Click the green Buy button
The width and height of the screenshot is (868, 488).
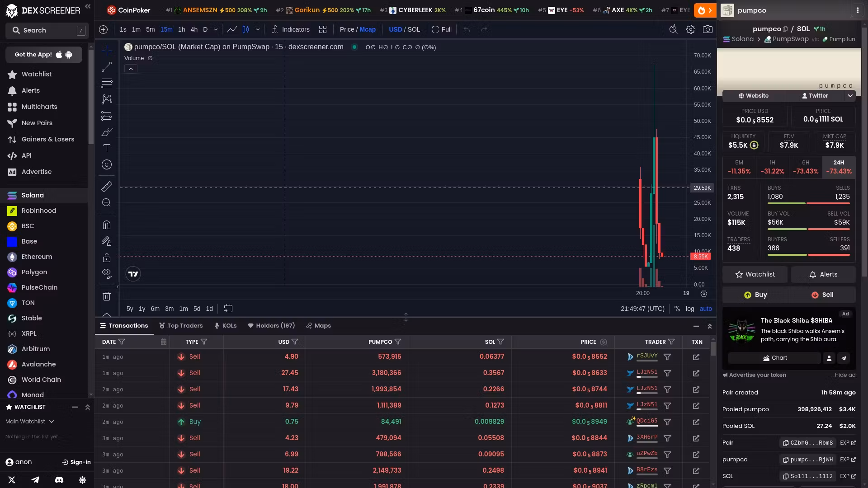(755, 295)
